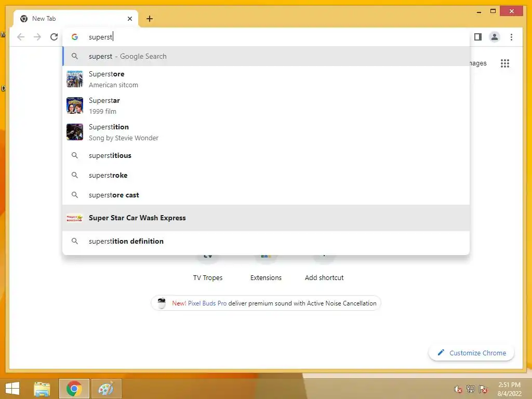The height and width of the screenshot is (399, 532).
Task: Select the Superstar 1999 film suggestion
Action: coord(267,106)
